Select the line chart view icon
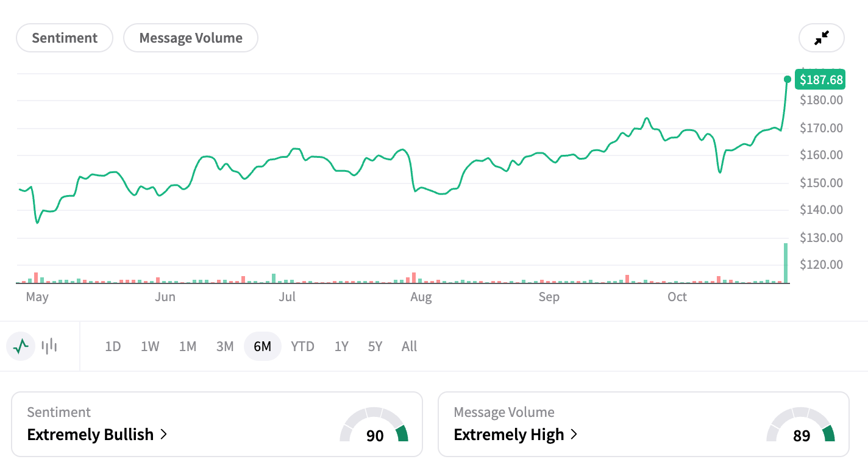868x473 pixels. tap(21, 346)
